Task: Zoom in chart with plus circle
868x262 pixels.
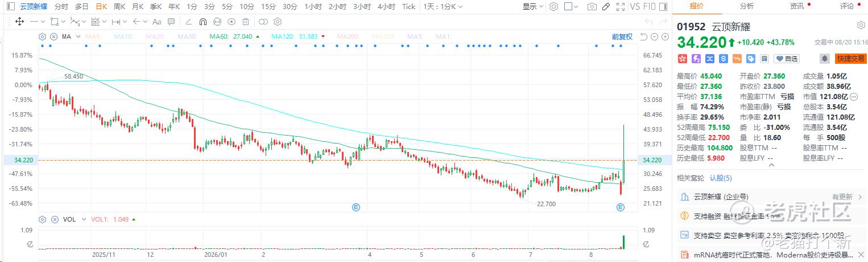Action: [665, 36]
